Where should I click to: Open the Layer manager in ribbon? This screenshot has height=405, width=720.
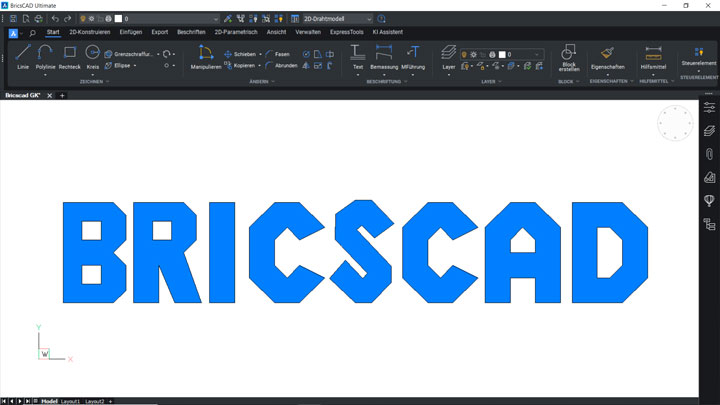[449, 57]
